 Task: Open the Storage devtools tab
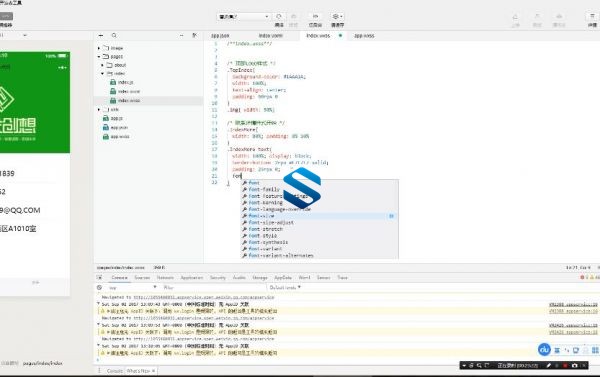[260, 277]
